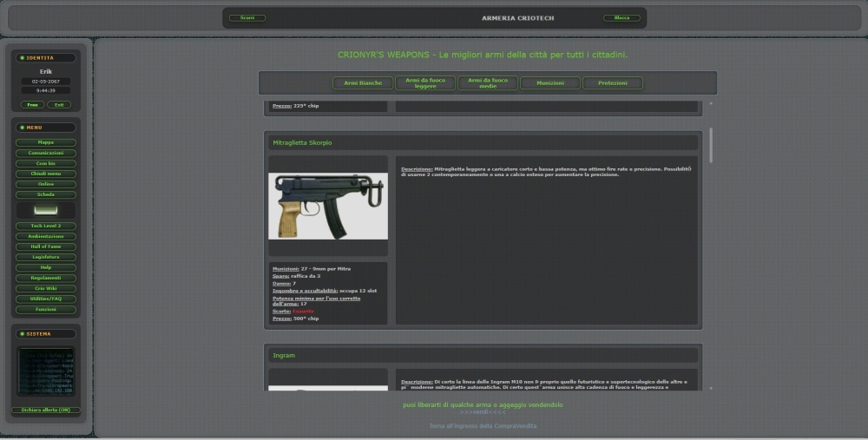Click the Prezzo: 500* chip text

(x=296, y=319)
